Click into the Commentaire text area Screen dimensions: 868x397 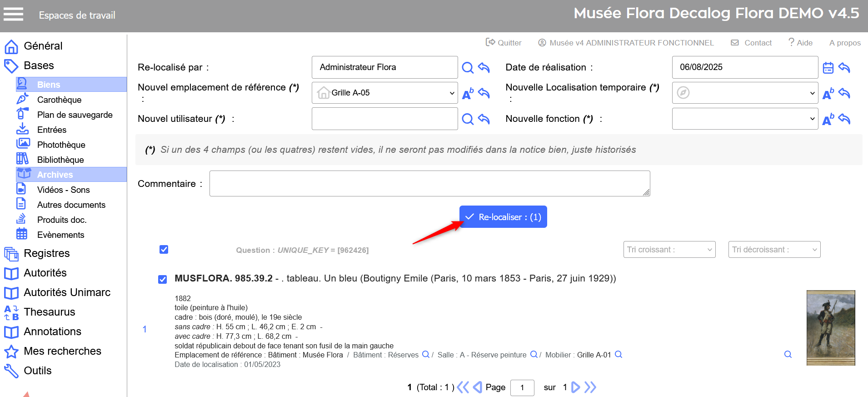tap(429, 184)
